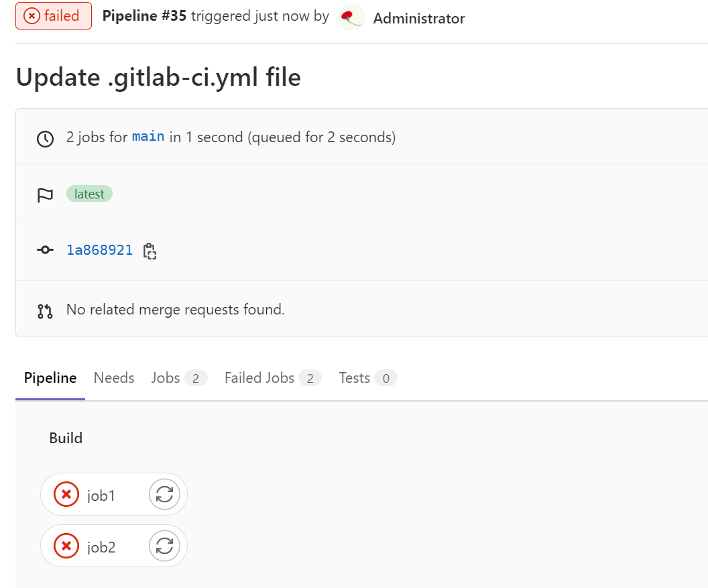Click the copy commit SHA icon
Image resolution: width=708 pixels, height=588 pixels.
pos(150,250)
